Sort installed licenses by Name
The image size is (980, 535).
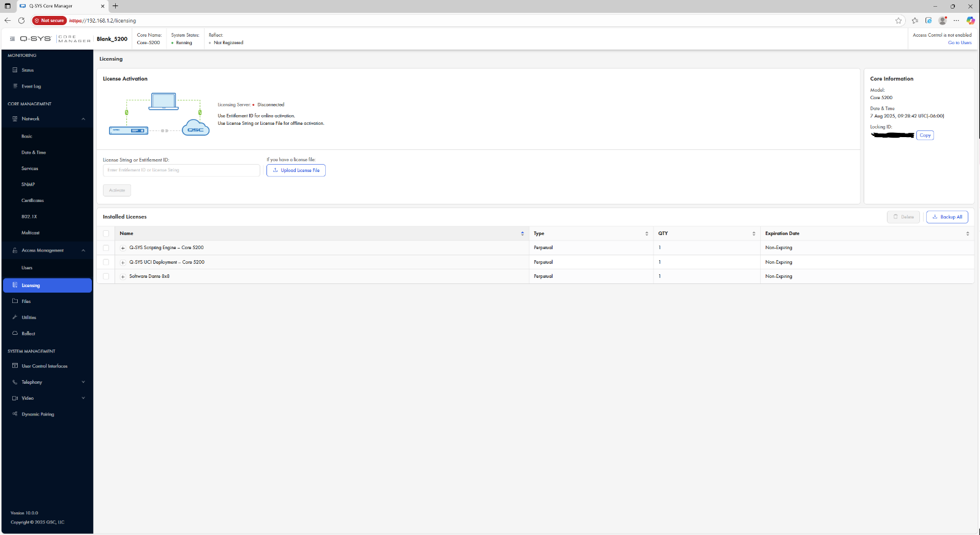pos(522,233)
